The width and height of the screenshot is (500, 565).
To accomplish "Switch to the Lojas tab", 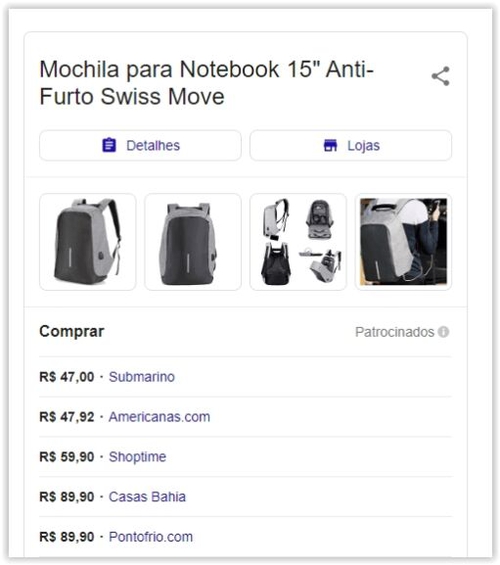I will coord(351,145).
